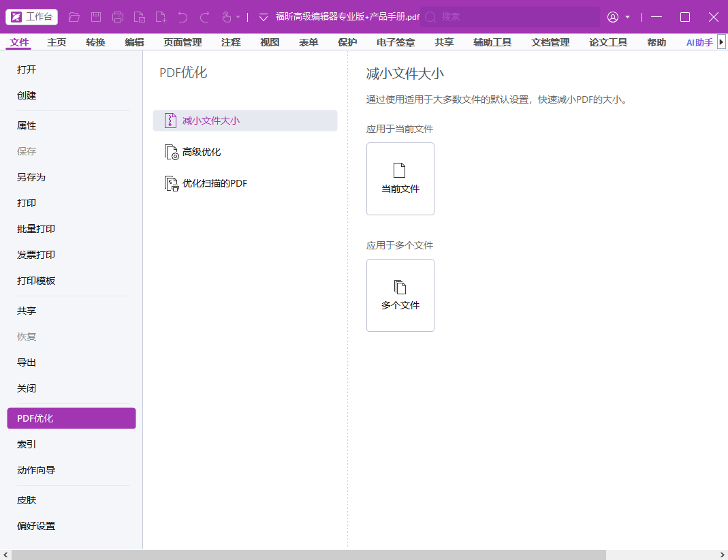Viewport: 728px width, 560px height.
Task: Open the customize quick access toolbar arrow
Action: pyautogui.click(x=264, y=17)
